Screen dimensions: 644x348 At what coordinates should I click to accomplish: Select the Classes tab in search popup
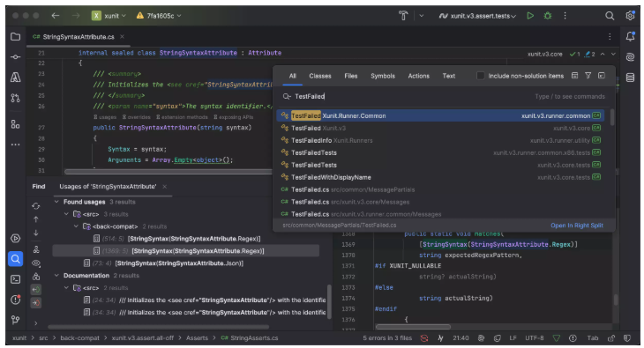[x=320, y=76]
